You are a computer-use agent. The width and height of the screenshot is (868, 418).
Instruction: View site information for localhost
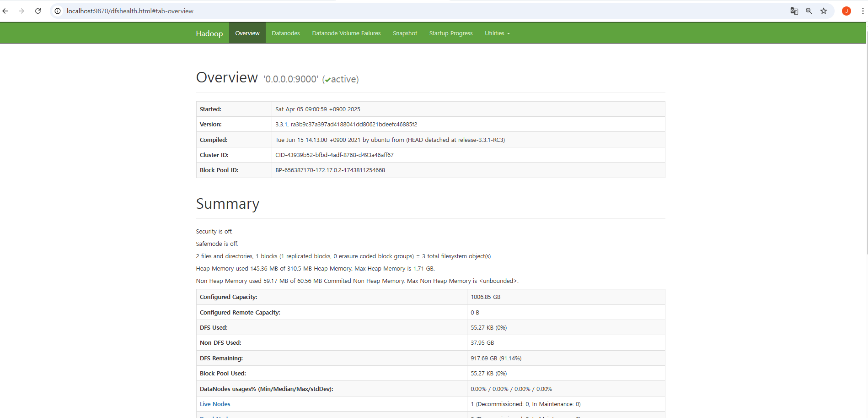tap(58, 11)
